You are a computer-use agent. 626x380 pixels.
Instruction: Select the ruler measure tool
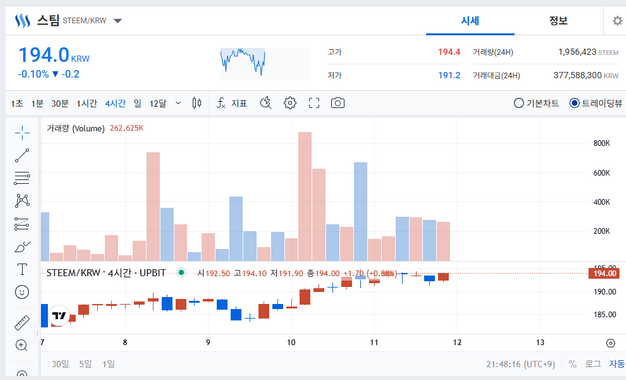(22, 323)
